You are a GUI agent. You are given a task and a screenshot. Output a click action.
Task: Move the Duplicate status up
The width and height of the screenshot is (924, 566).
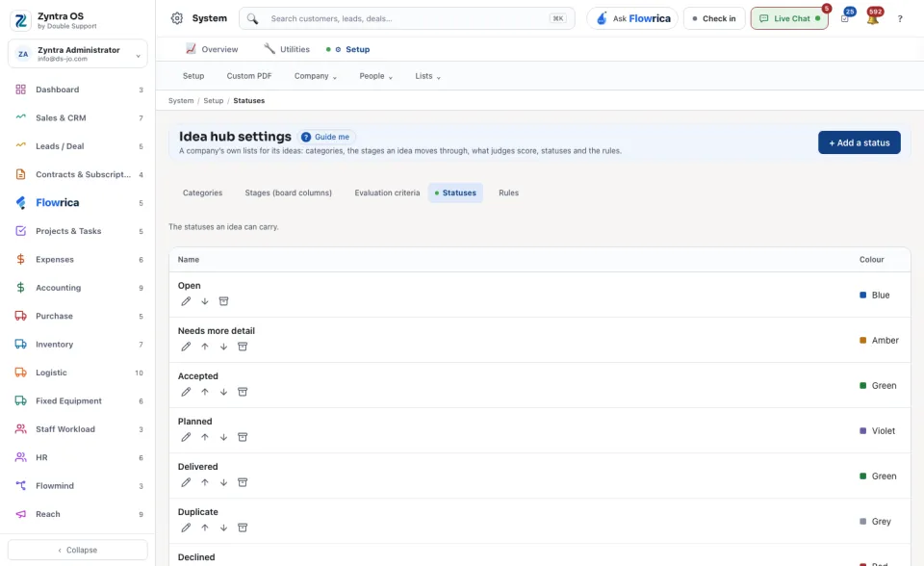pos(204,527)
